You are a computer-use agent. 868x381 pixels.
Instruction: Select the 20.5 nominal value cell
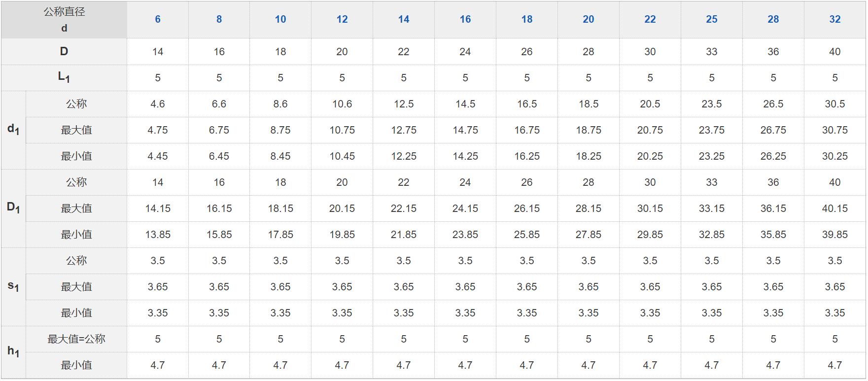click(x=650, y=104)
